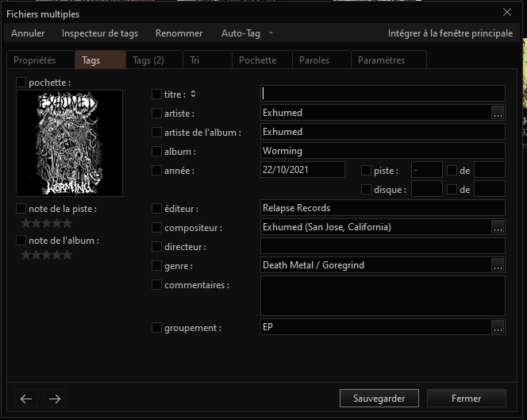Open the Tags (2) tab
This screenshot has width=527, height=420.
pyautogui.click(x=154, y=60)
